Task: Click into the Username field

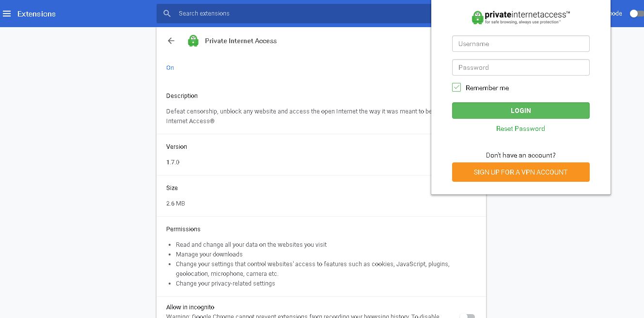Action: pos(520,44)
